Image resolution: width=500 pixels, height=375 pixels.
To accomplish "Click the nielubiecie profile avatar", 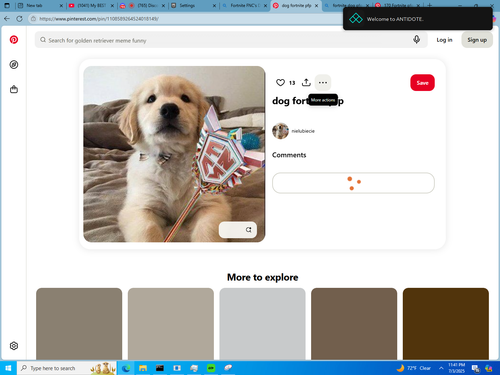I will 280,131.
